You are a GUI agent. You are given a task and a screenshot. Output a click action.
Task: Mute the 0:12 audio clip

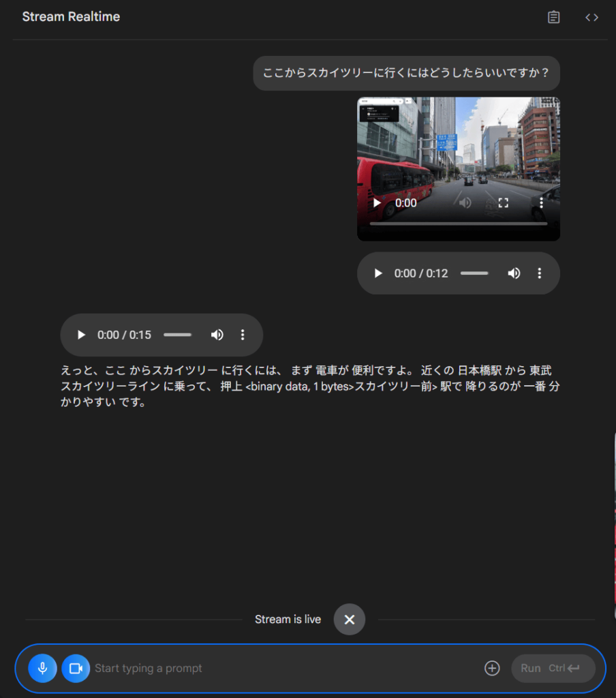pyautogui.click(x=514, y=273)
